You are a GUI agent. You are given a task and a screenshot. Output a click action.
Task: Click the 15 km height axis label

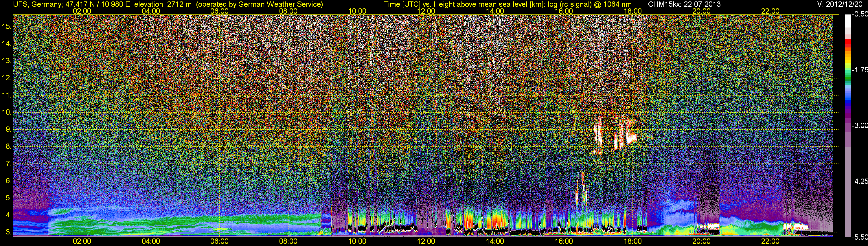click(6, 26)
